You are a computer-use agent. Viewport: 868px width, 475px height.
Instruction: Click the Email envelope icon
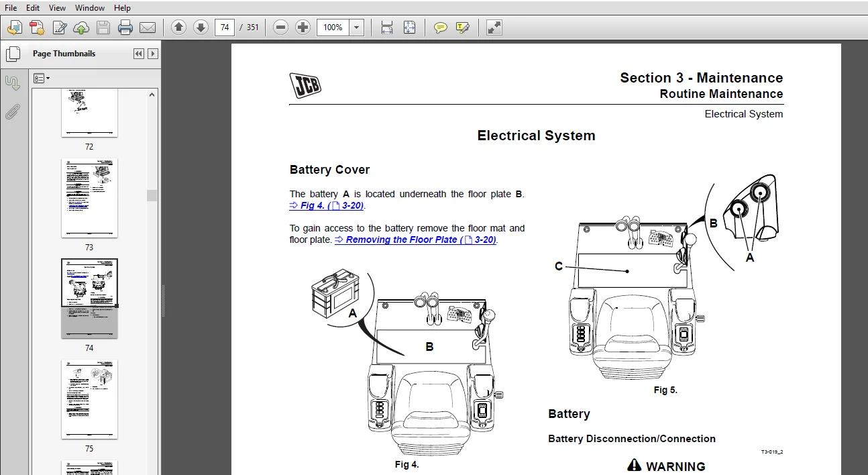tap(148, 28)
